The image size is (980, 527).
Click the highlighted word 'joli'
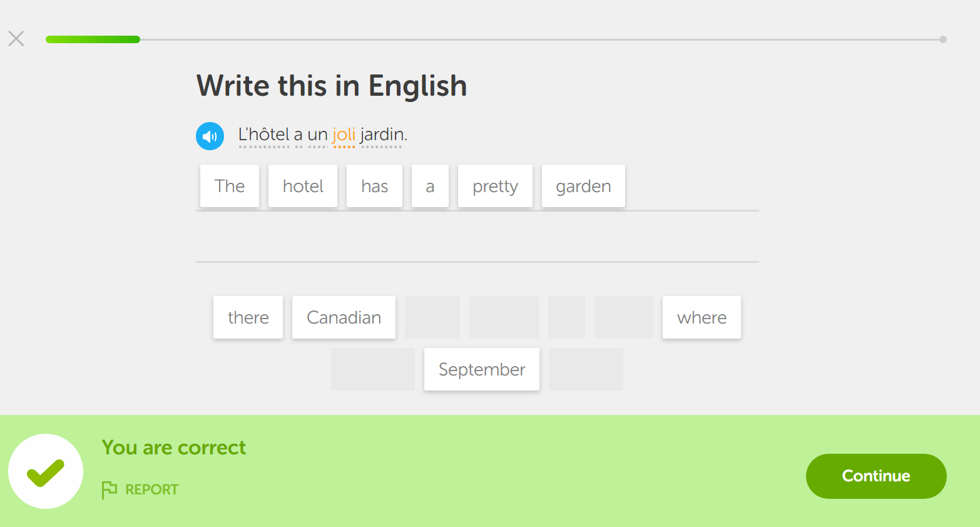tap(344, 135)
